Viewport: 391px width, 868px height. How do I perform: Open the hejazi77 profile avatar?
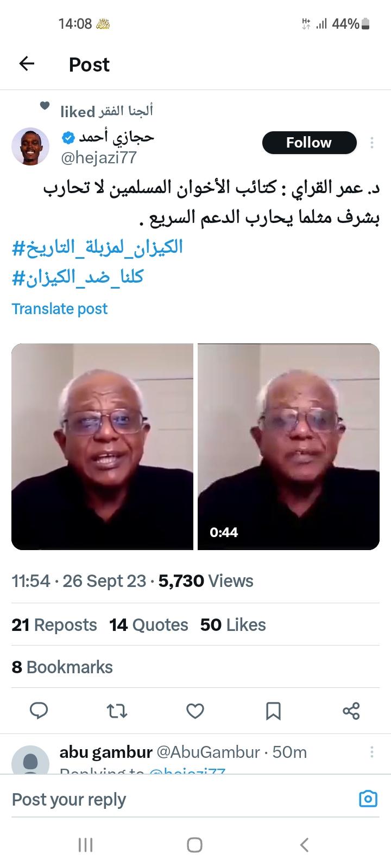click(30, 146)
